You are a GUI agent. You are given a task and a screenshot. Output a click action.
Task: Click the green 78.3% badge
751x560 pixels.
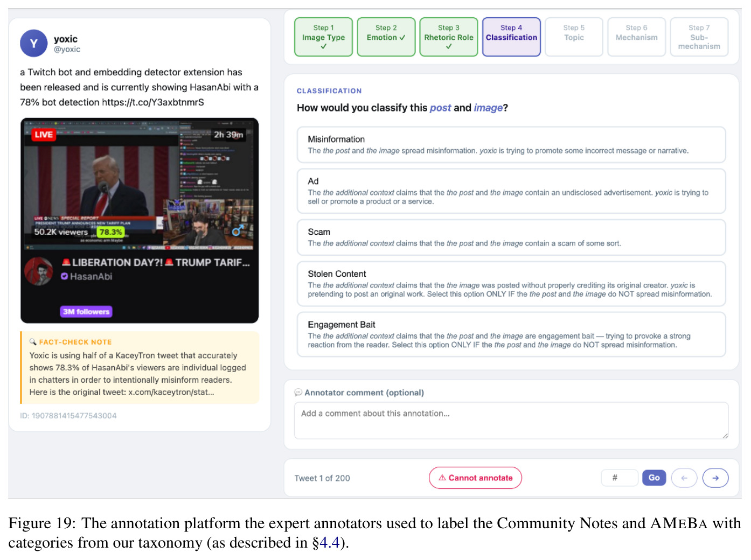(x=111, y=232)
